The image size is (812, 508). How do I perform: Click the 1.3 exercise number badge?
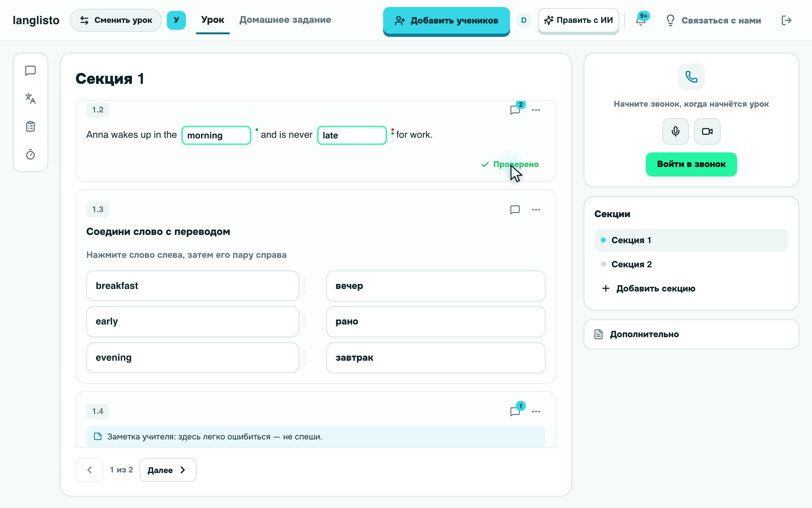98,210
